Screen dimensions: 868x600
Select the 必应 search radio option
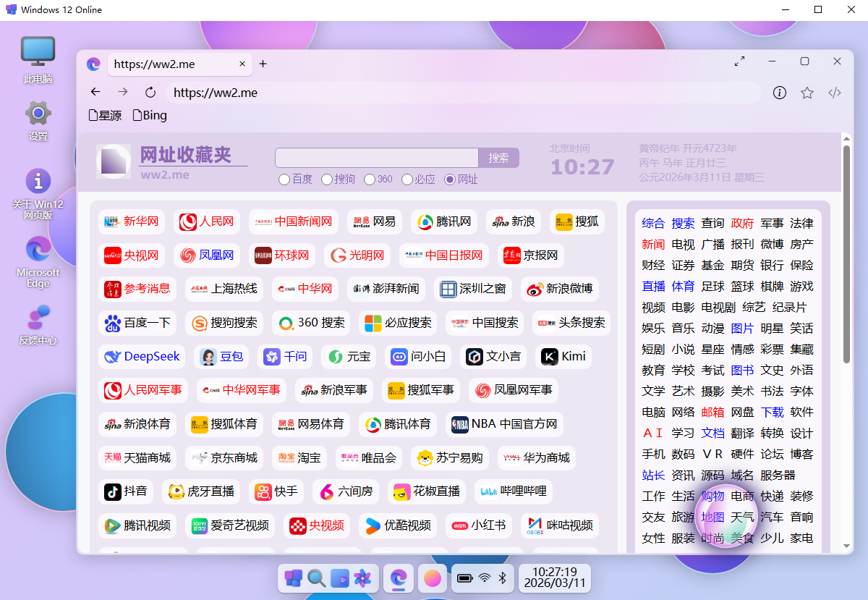(x=407, y=179)
